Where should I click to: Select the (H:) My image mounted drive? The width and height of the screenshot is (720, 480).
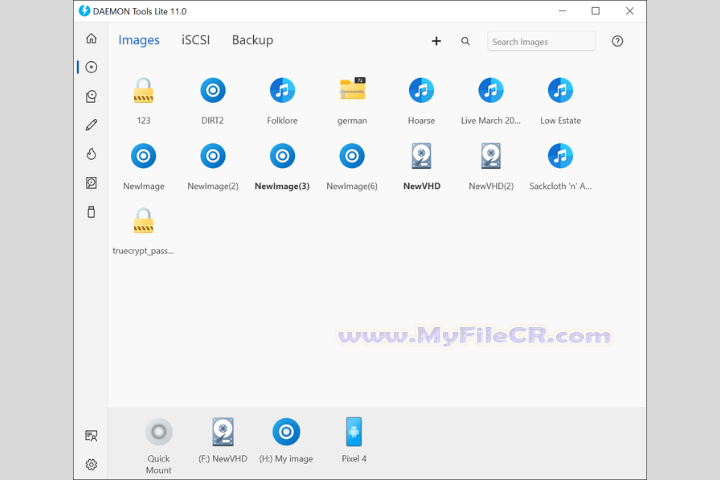pos(286,432)
